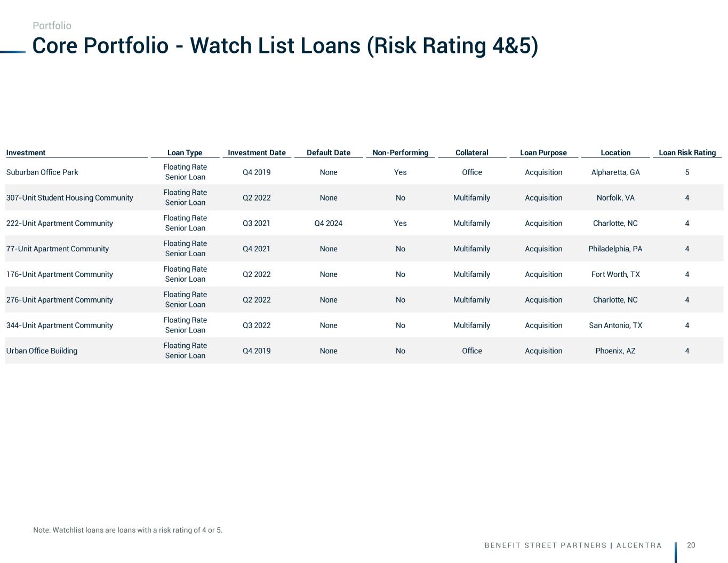The height and width of the screenshot is (563, 728).
Task: Click the Alpharetta, GA location cell
Action: click(615, 172)
